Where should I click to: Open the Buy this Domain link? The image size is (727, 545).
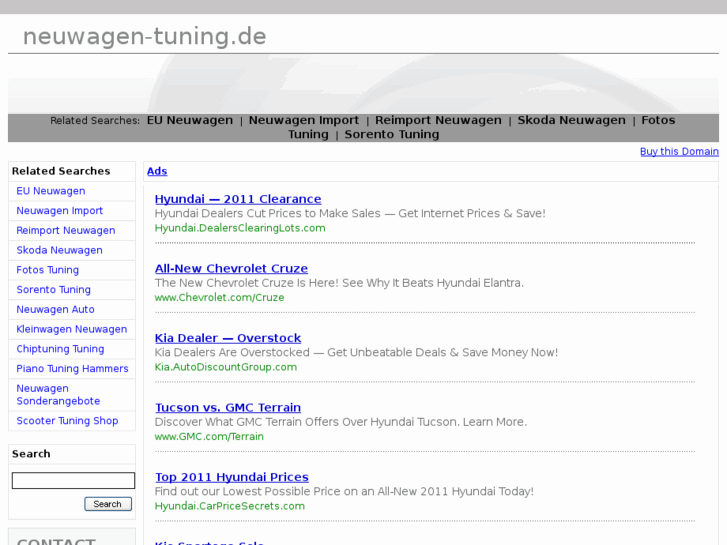click(x=679, y=152)
